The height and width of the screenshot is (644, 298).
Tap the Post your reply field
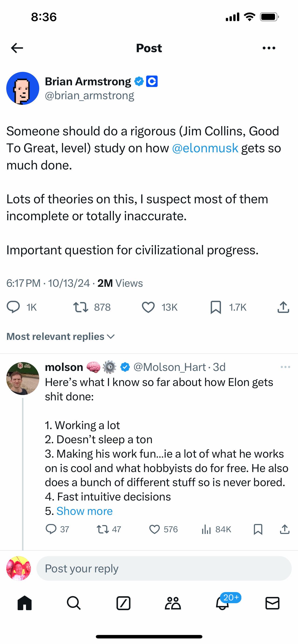(x=164, y=568)
